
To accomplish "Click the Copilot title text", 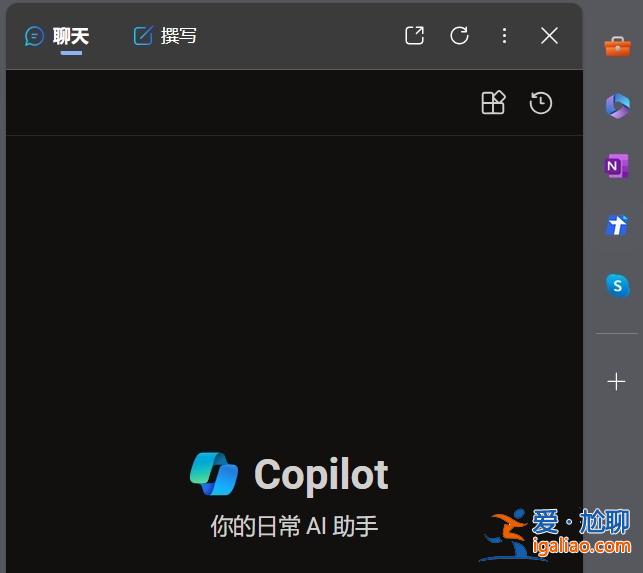I will pos(321,475).
